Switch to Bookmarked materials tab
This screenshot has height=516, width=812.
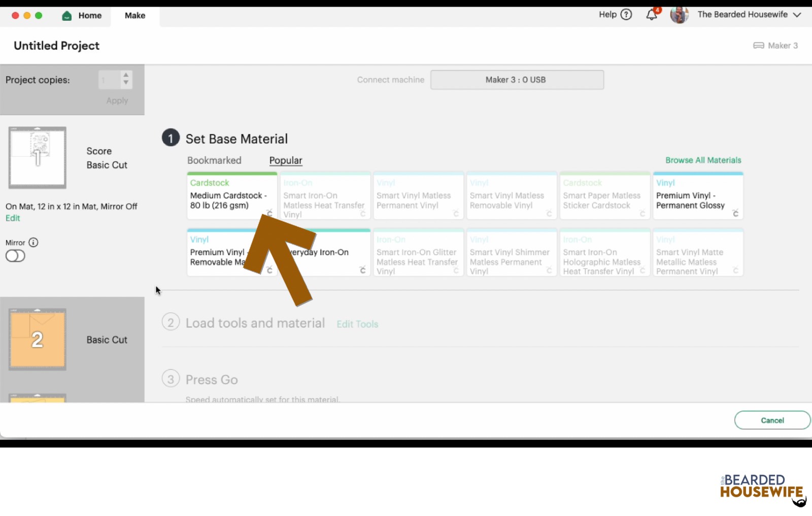point(214,160)
